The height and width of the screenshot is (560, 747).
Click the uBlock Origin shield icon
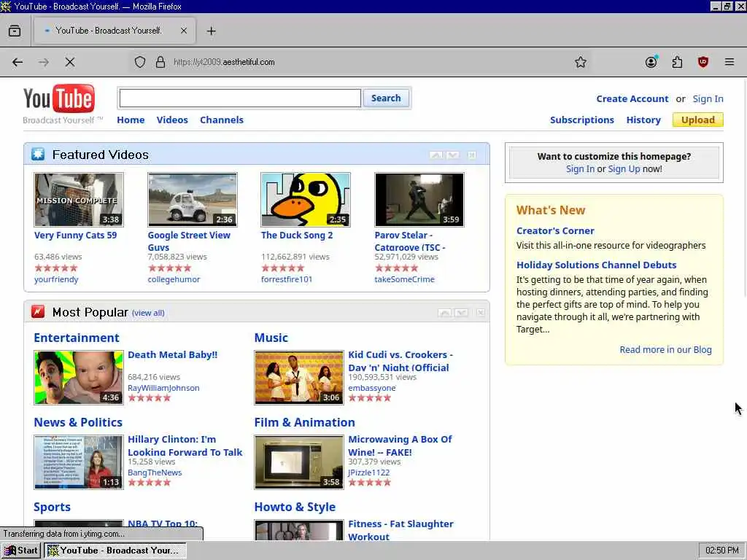click(x=703, y=62)
